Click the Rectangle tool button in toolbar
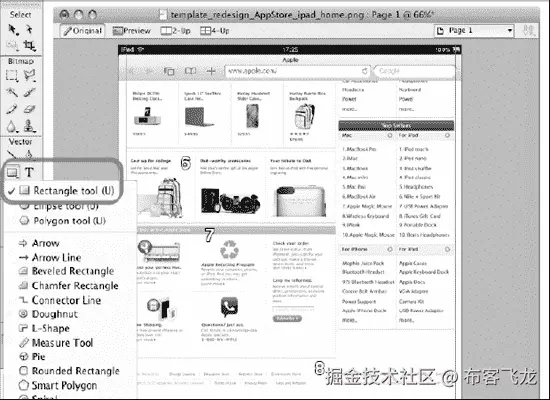 [13, 172]
